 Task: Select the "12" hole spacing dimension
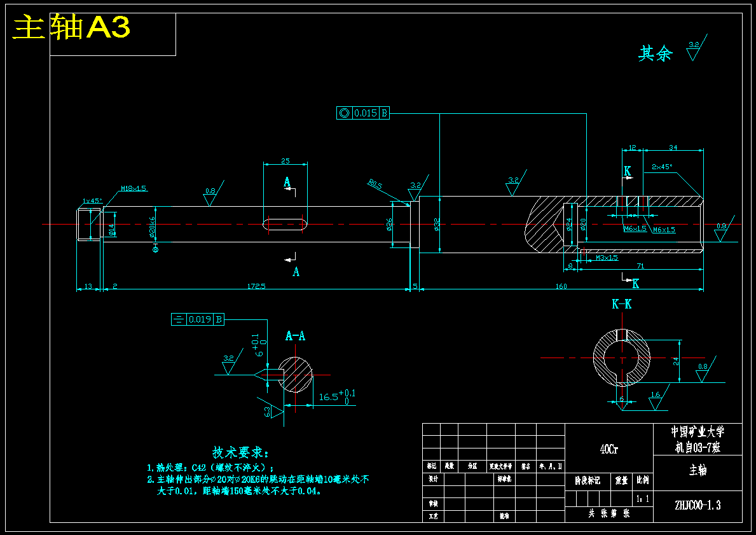(x=633, y=148)
